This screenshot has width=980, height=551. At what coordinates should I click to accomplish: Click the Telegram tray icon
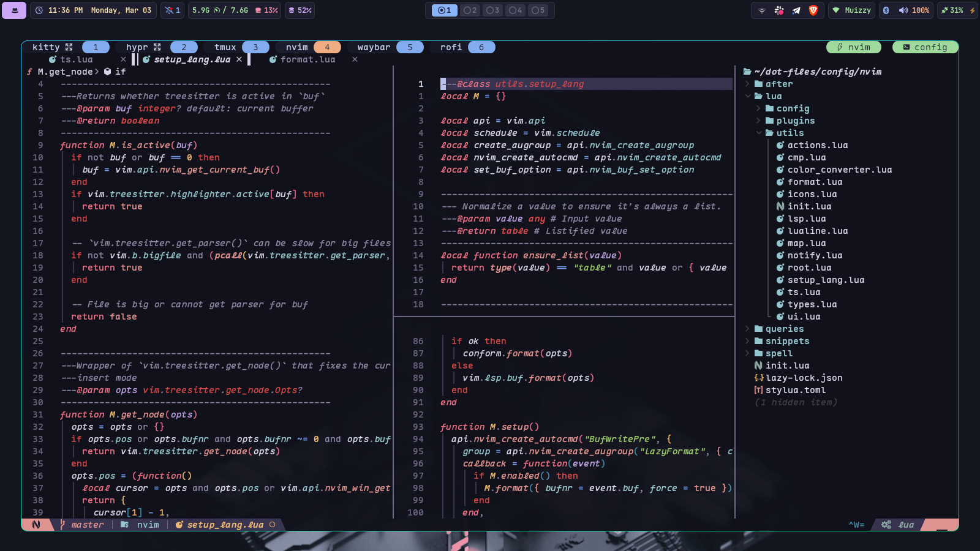[x=796, y=10]
